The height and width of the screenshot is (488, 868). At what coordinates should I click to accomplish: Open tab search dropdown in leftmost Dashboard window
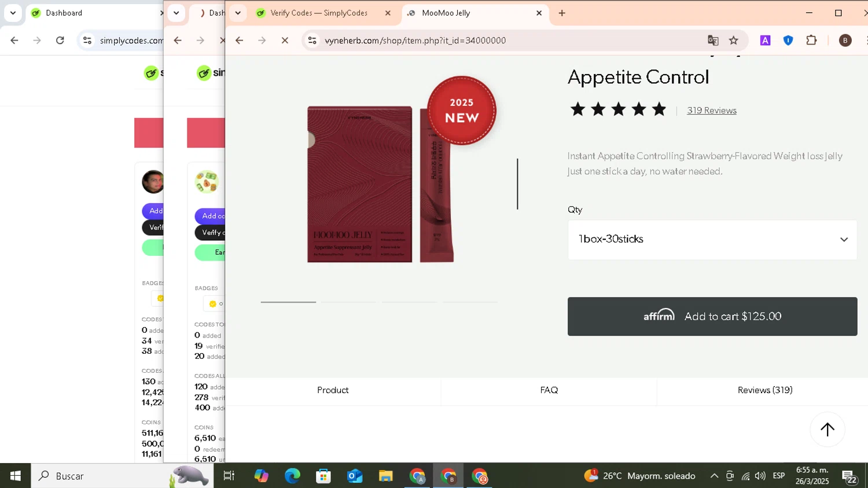click(13, 13)
